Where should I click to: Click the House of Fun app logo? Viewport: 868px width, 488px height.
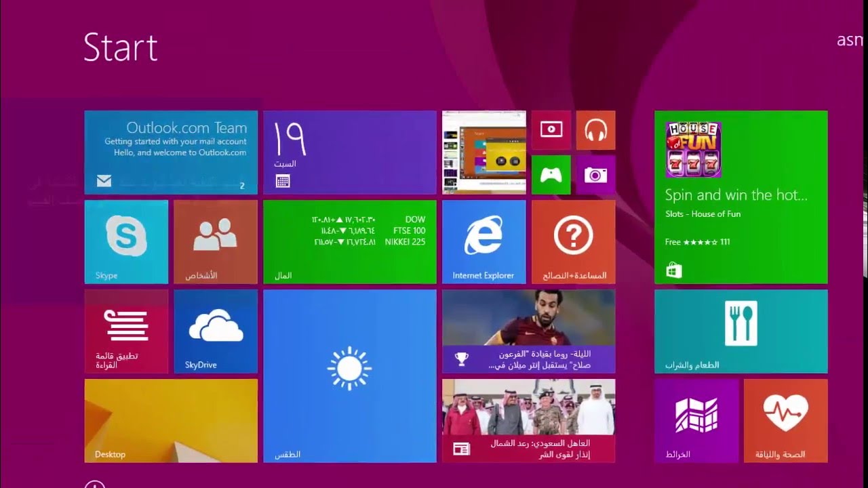pyautogui.click(x=693, y=149)
